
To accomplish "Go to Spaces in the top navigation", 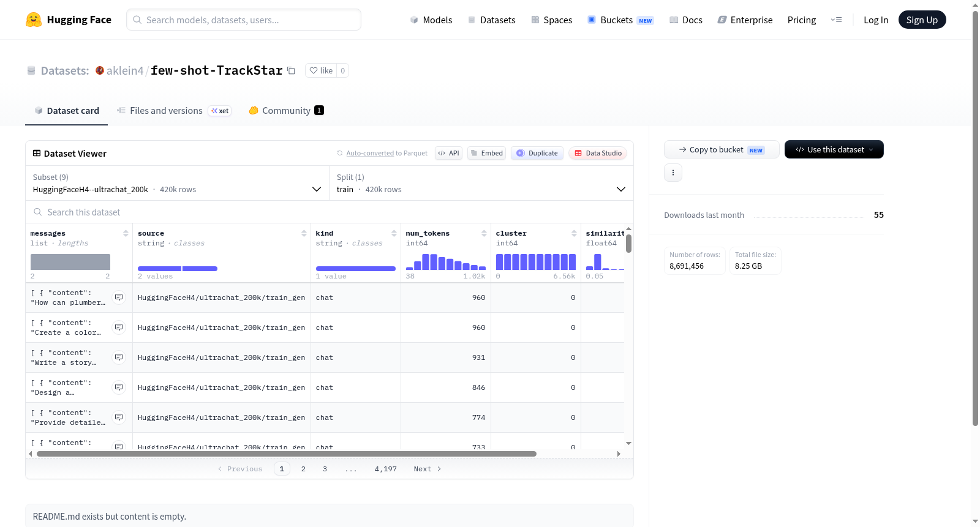I will point(551,20).
